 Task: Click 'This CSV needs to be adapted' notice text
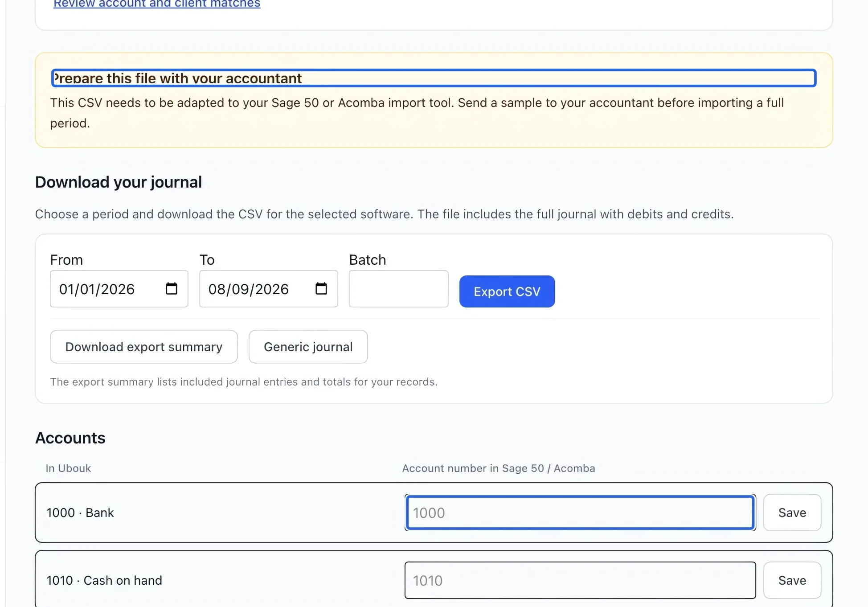pos(417,113)
